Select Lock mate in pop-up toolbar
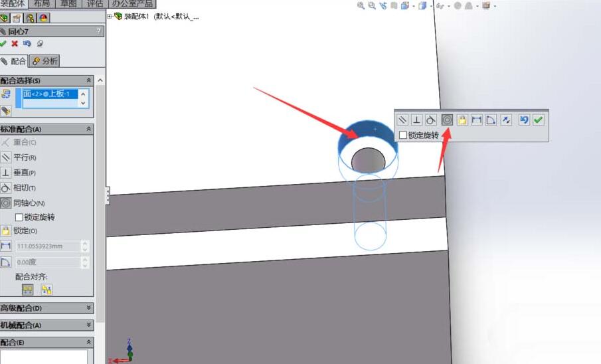601x364 pixels. click(x=462, y=120)
